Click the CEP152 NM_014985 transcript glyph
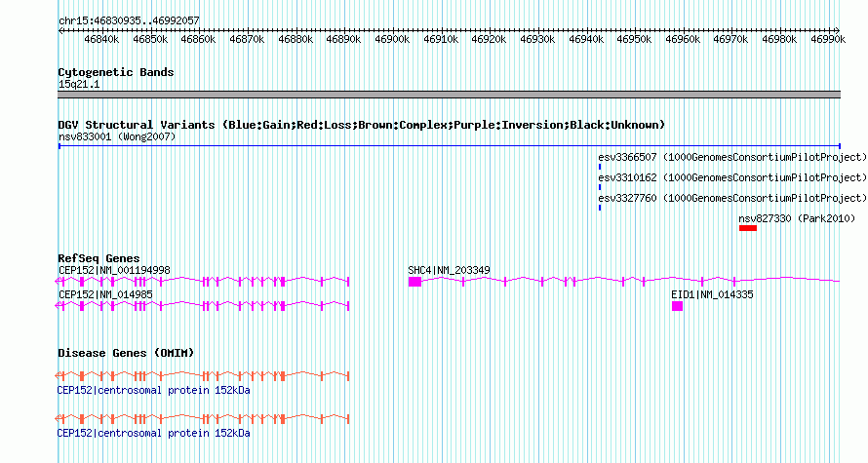Viewport: 868px width, 463px height. pos(203,306)
